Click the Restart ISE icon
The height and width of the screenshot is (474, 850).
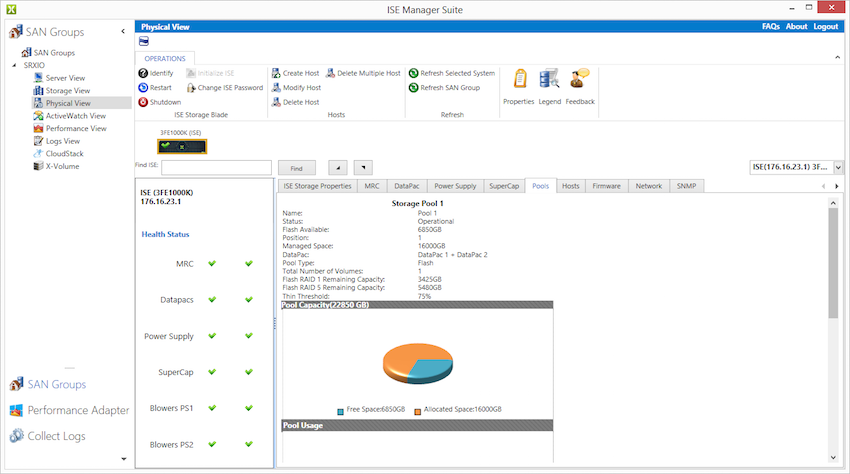143,87
